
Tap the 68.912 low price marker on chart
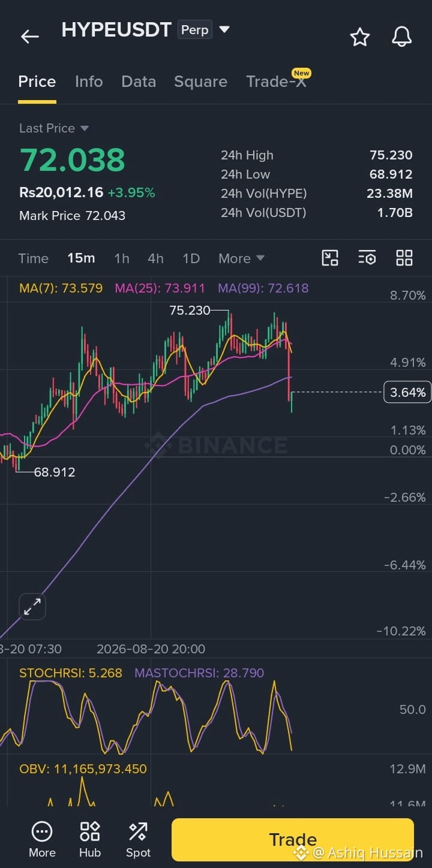point(55,472)
